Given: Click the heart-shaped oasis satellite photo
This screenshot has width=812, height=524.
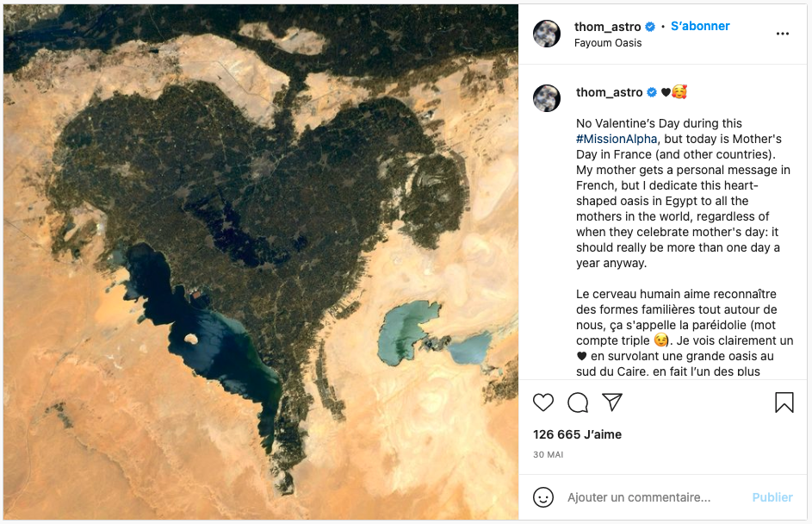Looking at the screenshot, I should pos(261,262).
